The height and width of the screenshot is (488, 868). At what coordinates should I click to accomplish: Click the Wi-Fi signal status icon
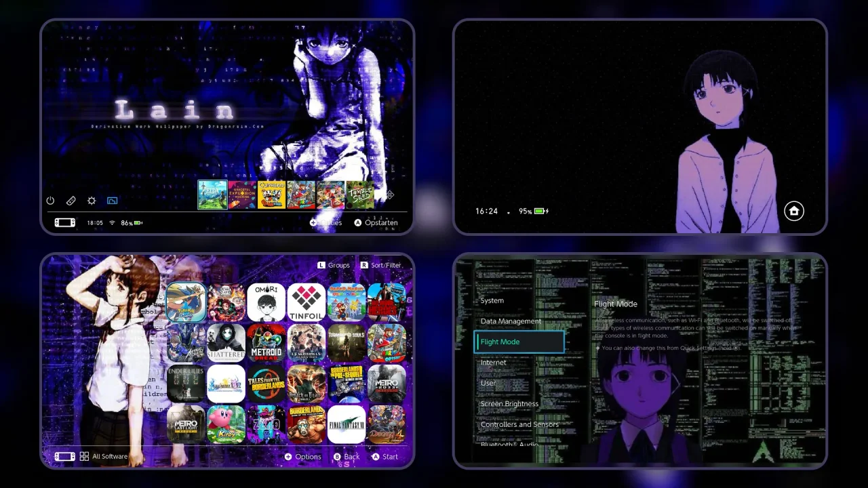113,222
